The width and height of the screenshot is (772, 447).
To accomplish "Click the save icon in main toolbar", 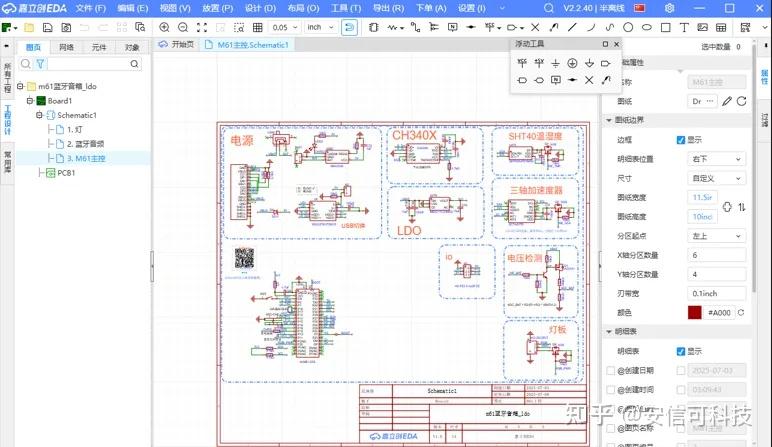I will [x=48, y=28].
